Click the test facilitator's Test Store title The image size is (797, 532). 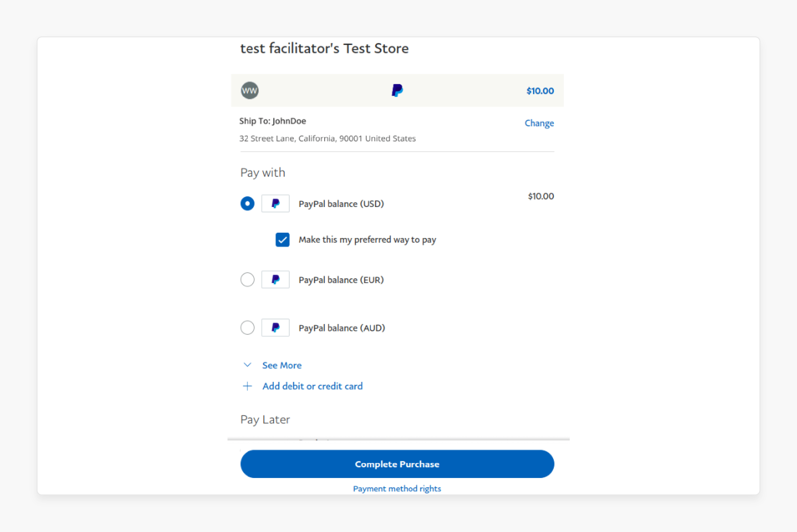(x=324, y=49)
